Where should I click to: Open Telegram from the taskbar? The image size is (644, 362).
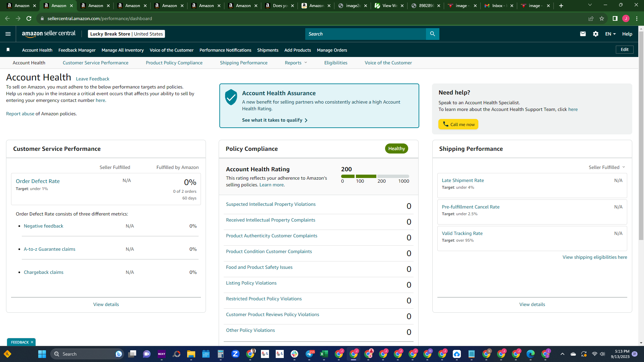tap(309, 354)
